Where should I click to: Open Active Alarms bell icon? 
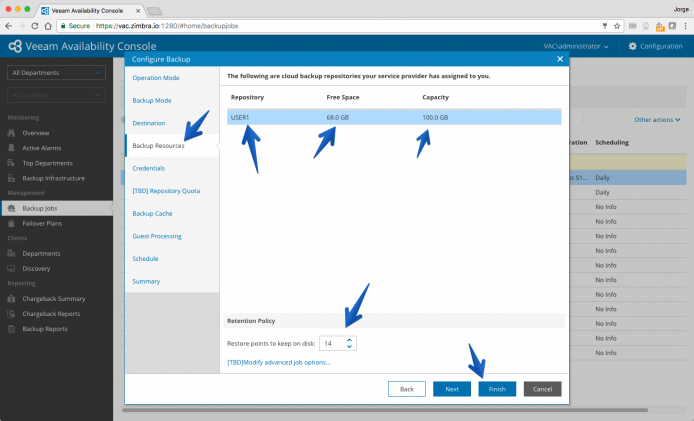[x=12, y=148]
